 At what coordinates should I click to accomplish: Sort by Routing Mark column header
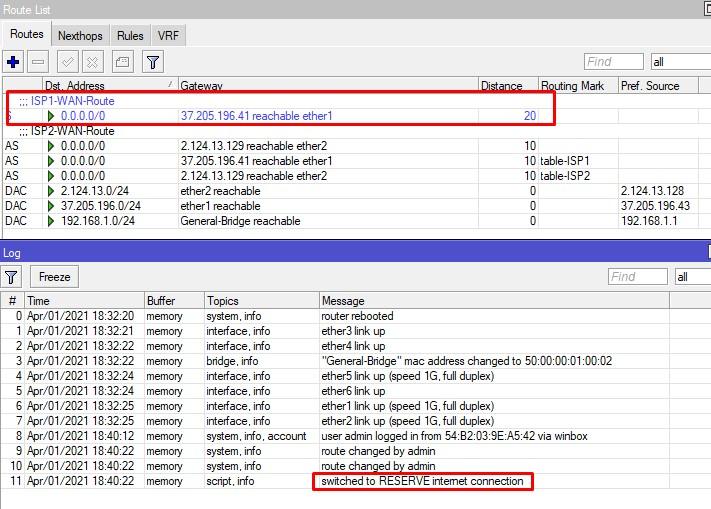(578, 85)
